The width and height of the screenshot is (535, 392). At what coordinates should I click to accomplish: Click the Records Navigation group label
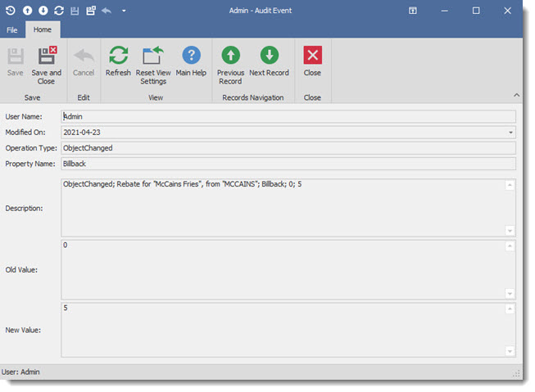(253, 97)
